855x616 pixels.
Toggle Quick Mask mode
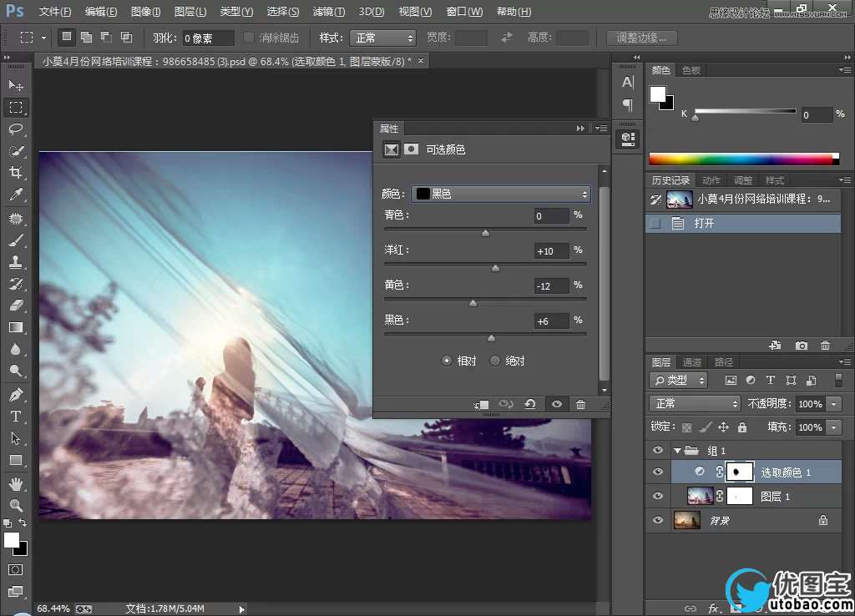[15, 569]
